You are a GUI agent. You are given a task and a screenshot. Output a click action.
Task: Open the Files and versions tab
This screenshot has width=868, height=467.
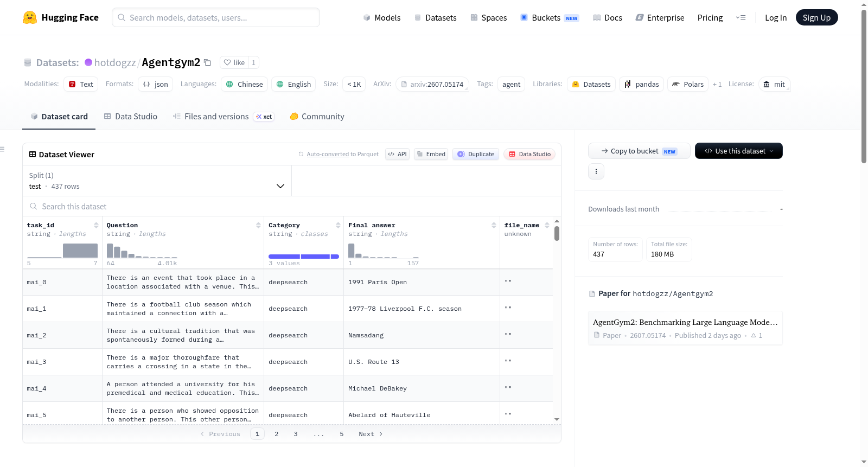(224, 117)
